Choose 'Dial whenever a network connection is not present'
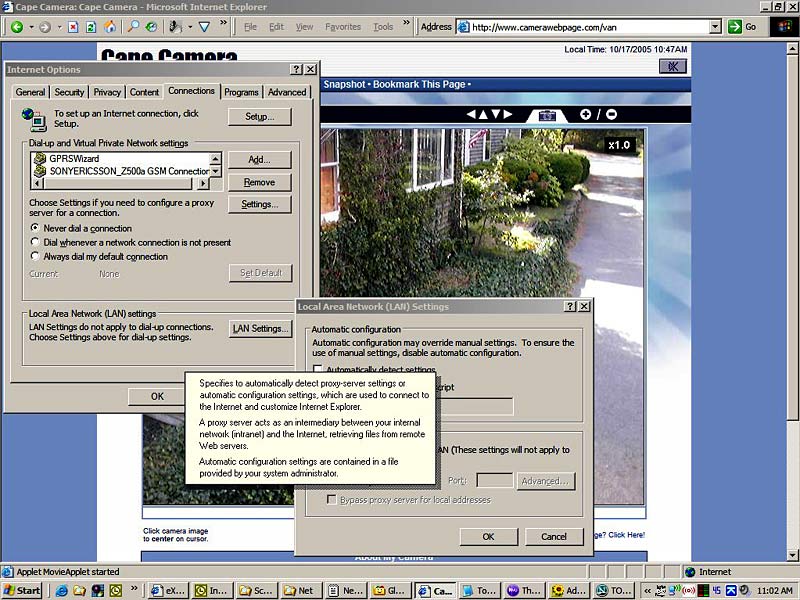The image size is (800, 600). click(36, 242)
